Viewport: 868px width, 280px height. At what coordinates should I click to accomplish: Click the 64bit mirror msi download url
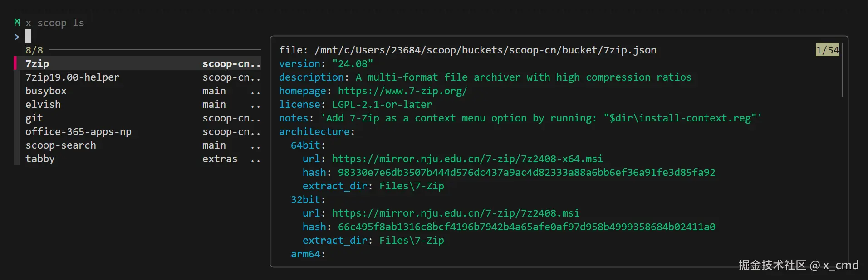(x=467, y=159)
